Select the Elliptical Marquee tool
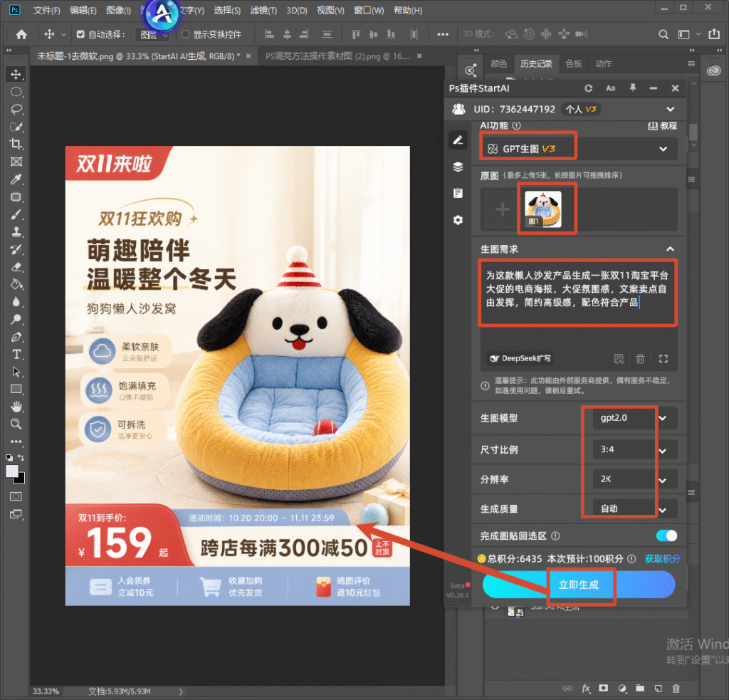 (x=16, y=92)
